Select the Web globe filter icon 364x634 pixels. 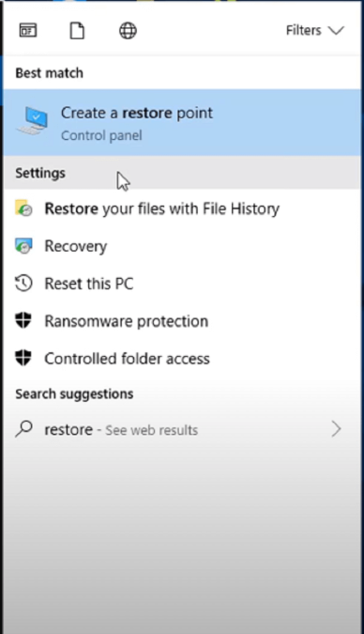coord(128,31)
